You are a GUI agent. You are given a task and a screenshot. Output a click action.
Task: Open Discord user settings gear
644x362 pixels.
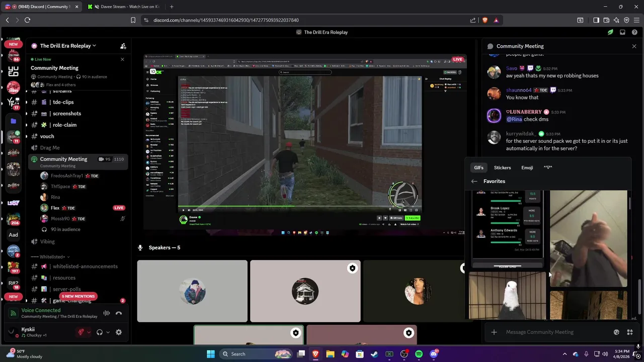(119, 332)
